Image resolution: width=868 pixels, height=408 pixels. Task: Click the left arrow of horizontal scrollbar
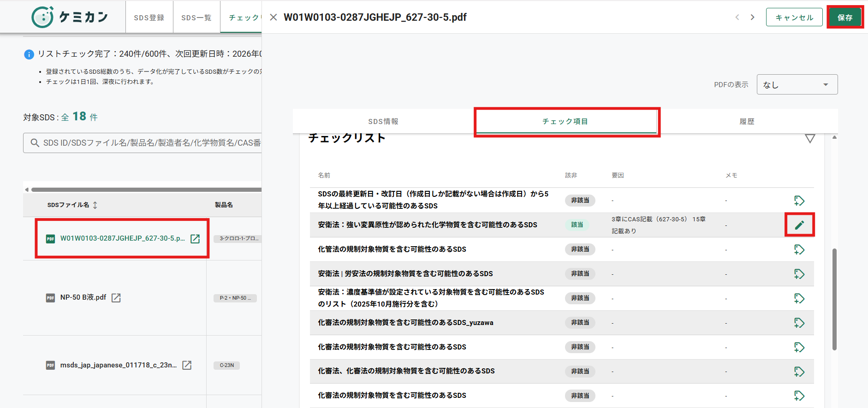coord(27,189)
